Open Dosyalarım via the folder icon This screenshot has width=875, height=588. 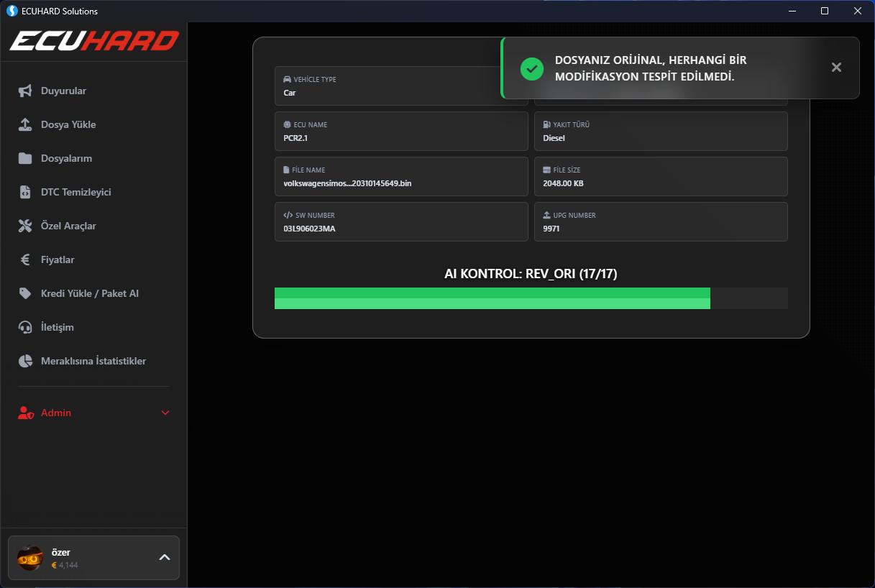point(25,158)
